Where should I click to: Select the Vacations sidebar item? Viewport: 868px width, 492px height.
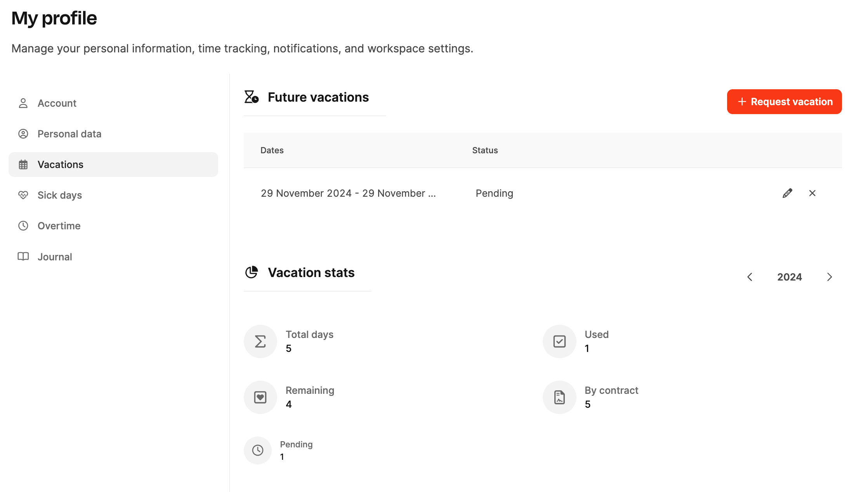61,165
